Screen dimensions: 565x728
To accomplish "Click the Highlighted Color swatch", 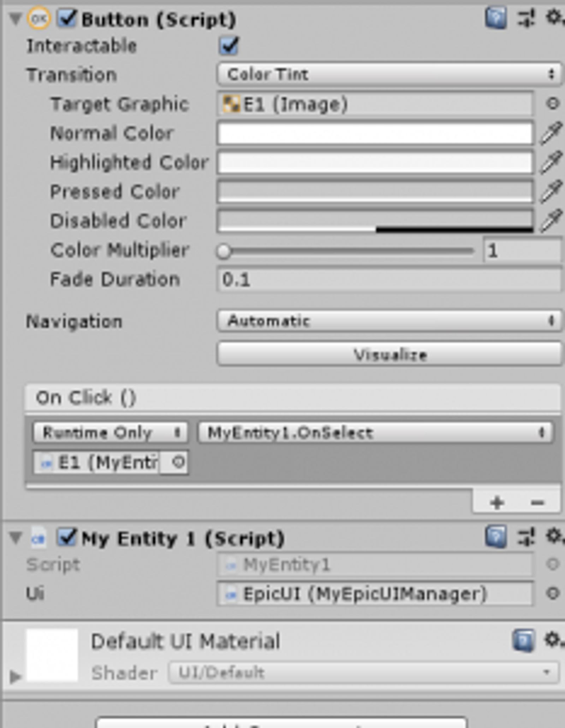I will (x=375, y=163).
